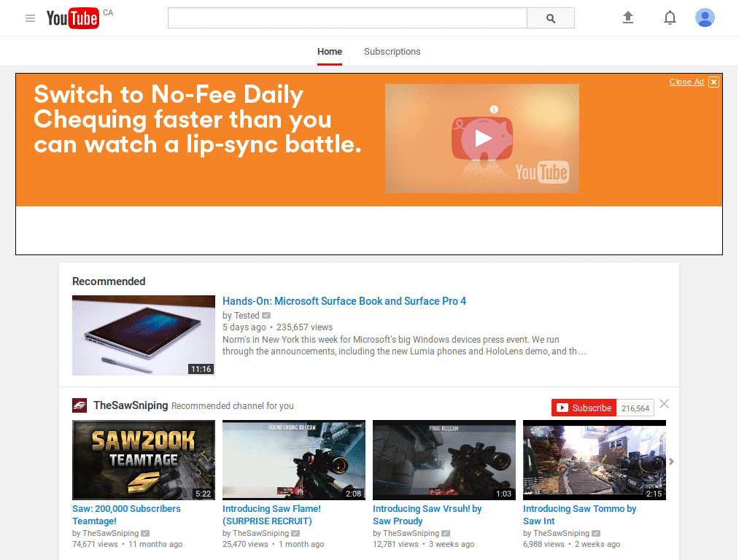Click the 216,564 subscriber count
The height and width of the screenshot is (560, 747).
pos(635,408)
